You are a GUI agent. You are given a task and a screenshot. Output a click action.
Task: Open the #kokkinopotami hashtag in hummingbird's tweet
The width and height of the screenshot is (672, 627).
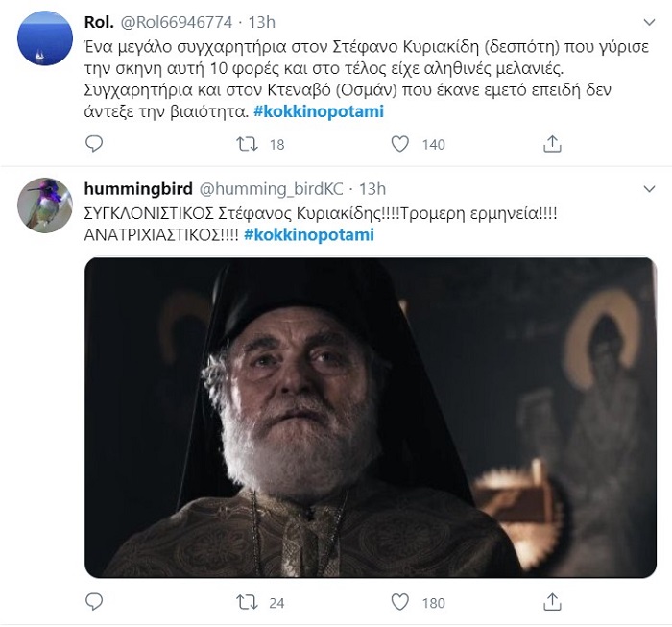[x=309, y=234]
